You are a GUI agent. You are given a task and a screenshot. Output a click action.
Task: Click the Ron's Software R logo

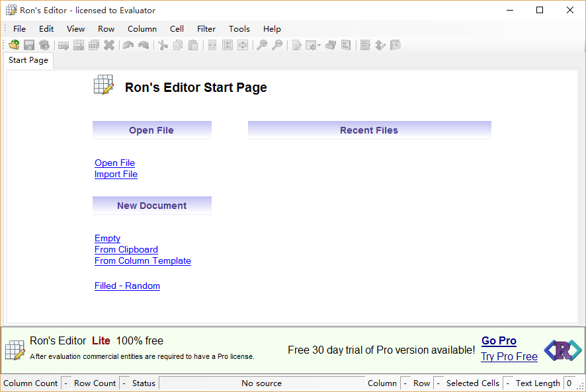[x=563, y=350]
